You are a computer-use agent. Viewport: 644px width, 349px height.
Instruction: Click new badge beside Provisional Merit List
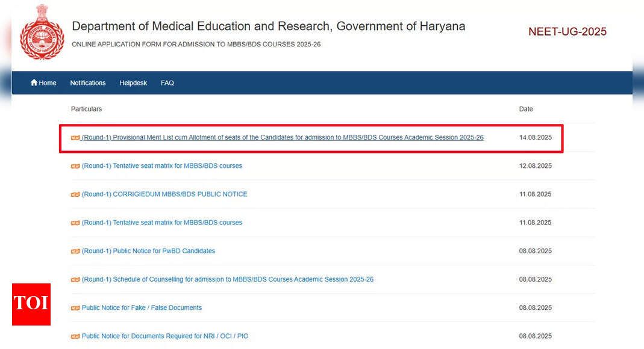click(75, 138)
